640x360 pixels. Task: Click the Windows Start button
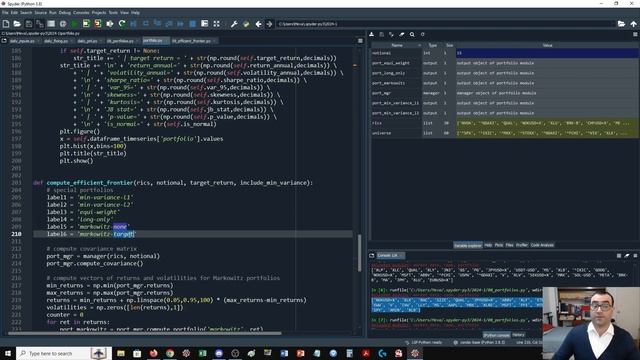pyautogui.click(x=8, y=353)
